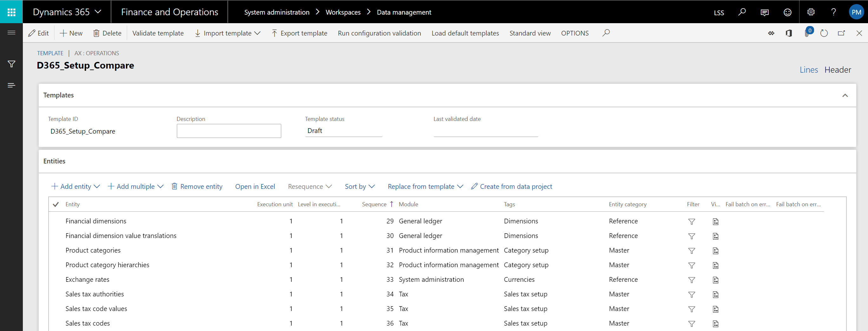Switch to the Lines view

pos(808,70)
